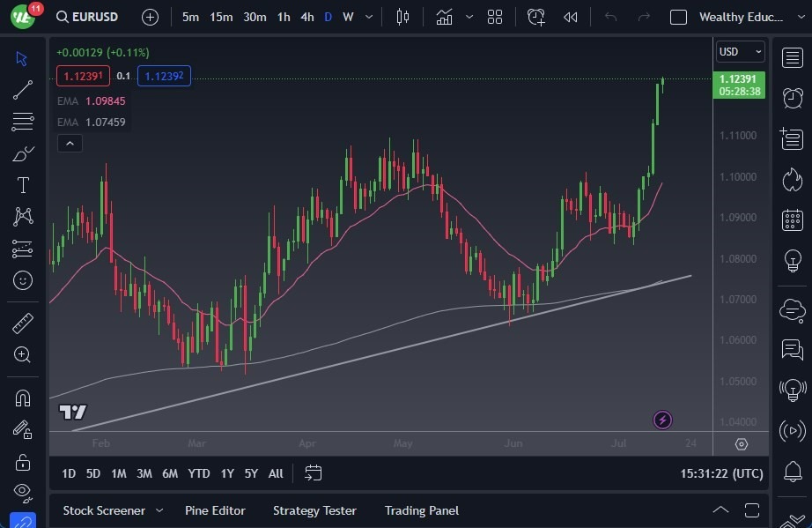Select the brush drawing tool
Image resolution: width=812 pixels, height=528 pixels.
pyautogui.click(x=23, y=154)
